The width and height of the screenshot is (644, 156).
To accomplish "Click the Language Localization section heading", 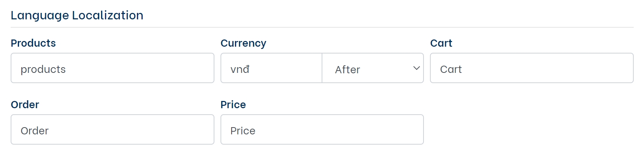I will [77, 15].
